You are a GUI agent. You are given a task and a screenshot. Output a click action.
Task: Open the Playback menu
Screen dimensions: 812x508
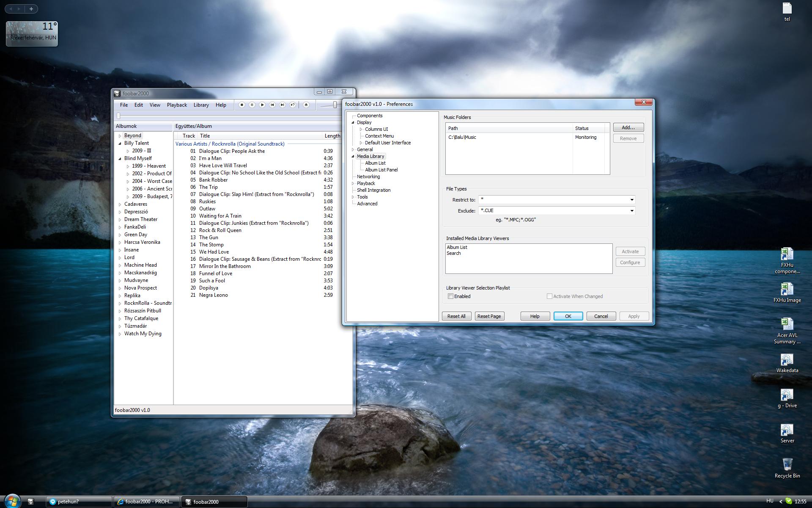click(177, 105)
